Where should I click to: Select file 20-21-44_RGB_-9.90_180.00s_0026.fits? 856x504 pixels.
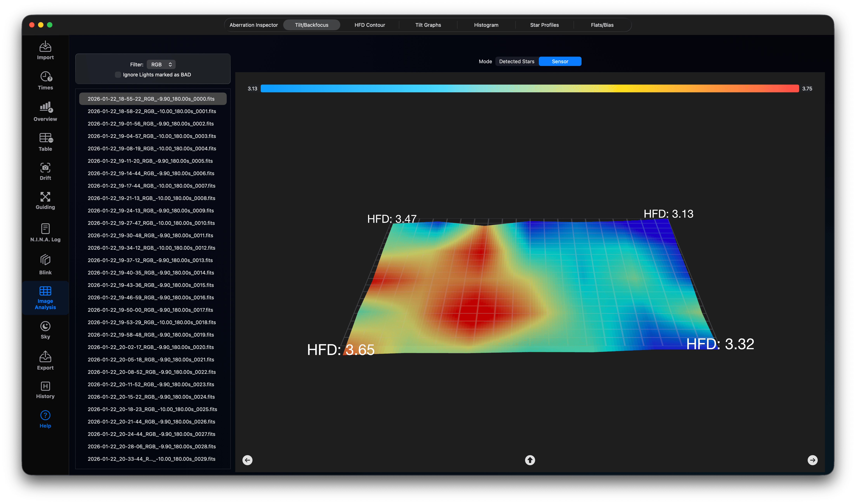[153, 422]
